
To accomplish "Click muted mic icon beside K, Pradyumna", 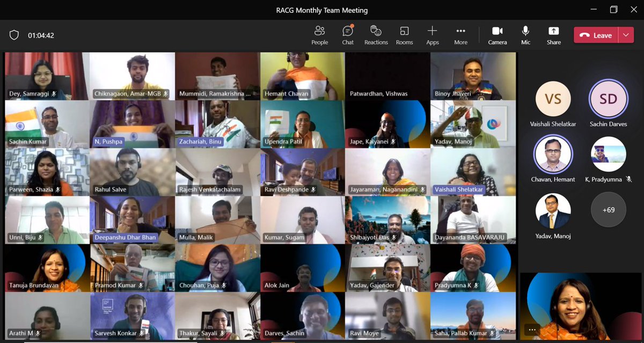I will coord(628,179).
